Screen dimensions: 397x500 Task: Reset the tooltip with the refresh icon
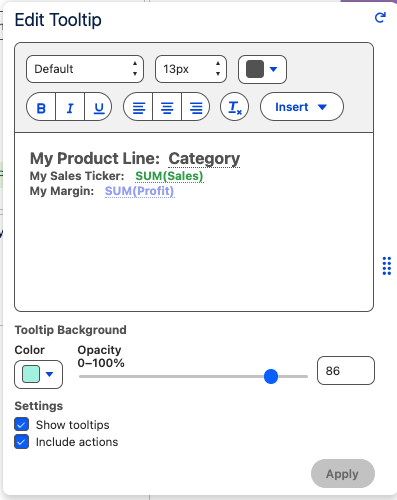pos(380,18)
